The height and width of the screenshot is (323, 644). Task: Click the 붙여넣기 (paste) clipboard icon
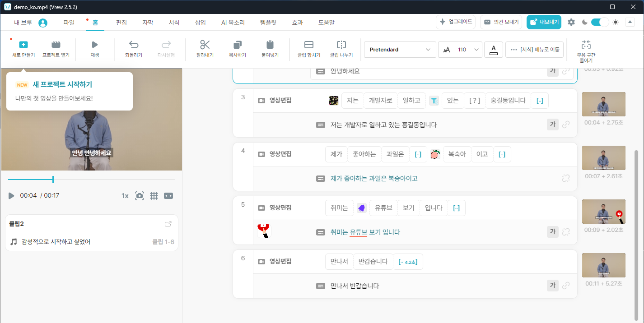270,45
